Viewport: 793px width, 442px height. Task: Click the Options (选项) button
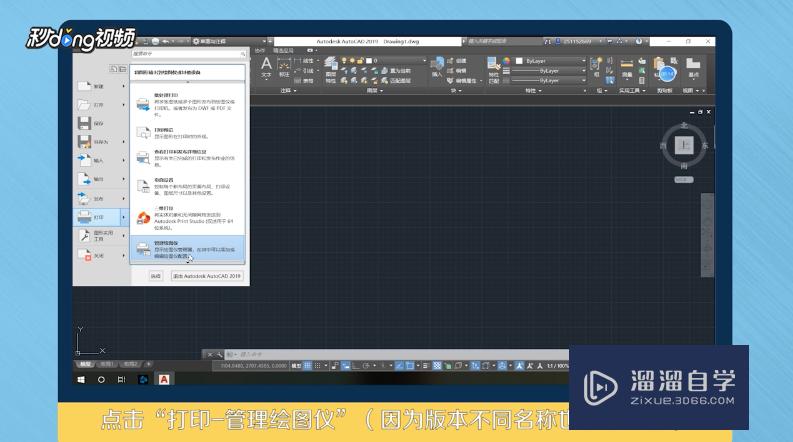click(156, 276)
